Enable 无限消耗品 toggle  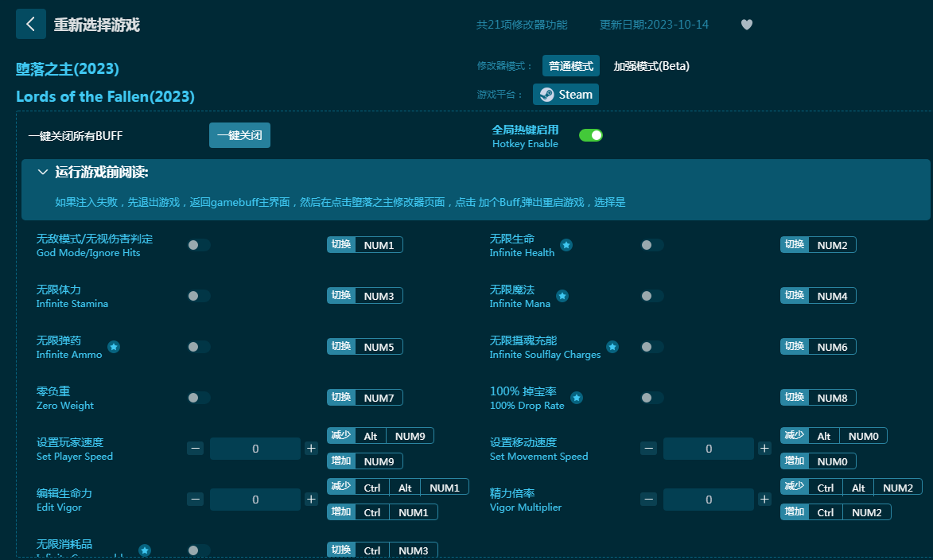(199, 550)
